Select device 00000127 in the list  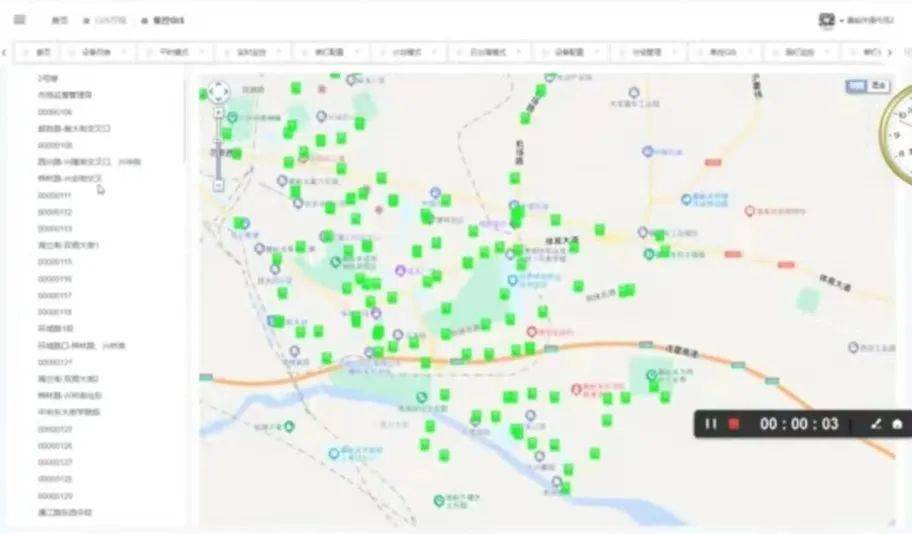(x=55, y=462)
